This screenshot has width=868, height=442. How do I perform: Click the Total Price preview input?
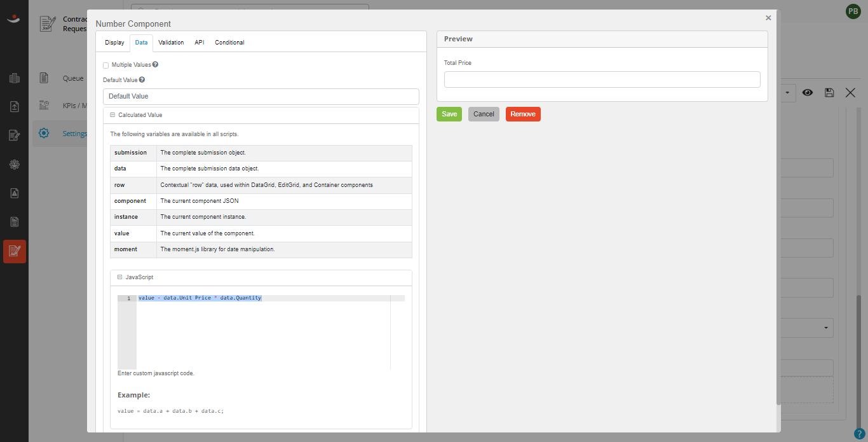(602, 79)
